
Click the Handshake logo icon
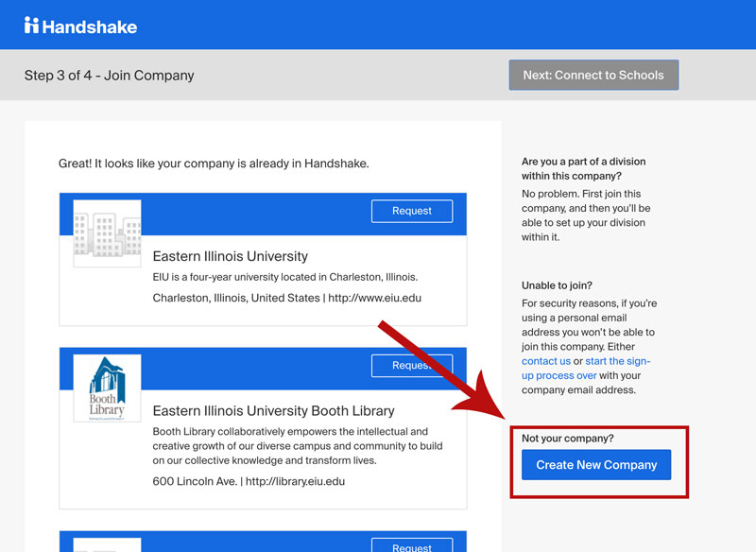[32, 26]
